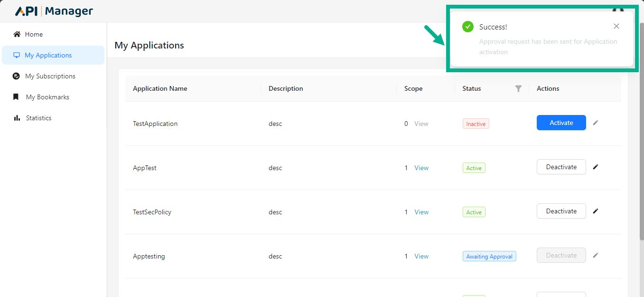View scope for TestSecPolicy
This screenshot has width=644, height=297.
[x=421, y=212]
